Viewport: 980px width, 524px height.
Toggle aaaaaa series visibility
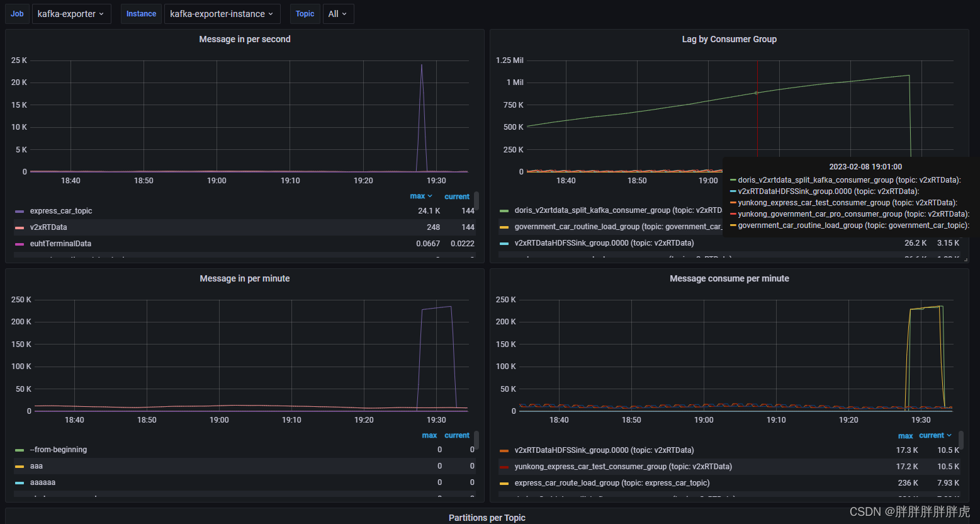point(43,482)
